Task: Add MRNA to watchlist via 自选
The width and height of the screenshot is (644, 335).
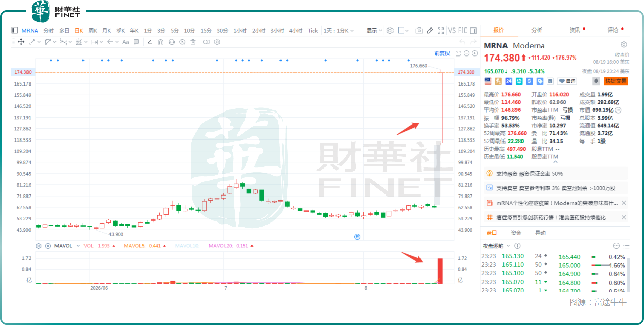Action: (567, 81)
